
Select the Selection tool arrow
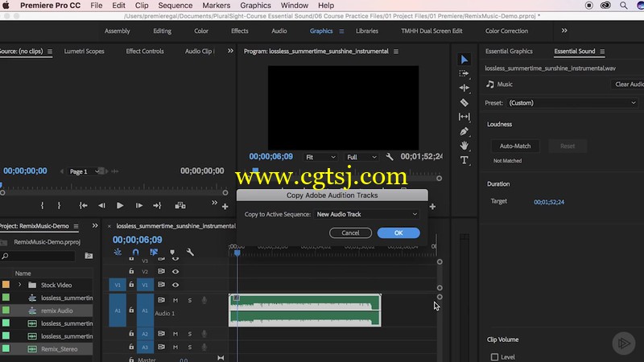coord(464,60)
